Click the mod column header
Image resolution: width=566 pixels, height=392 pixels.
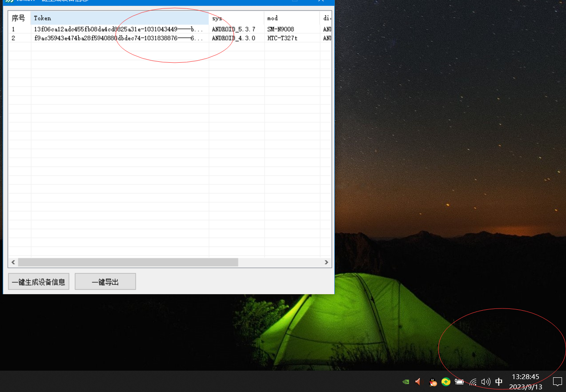coord(292,18)
